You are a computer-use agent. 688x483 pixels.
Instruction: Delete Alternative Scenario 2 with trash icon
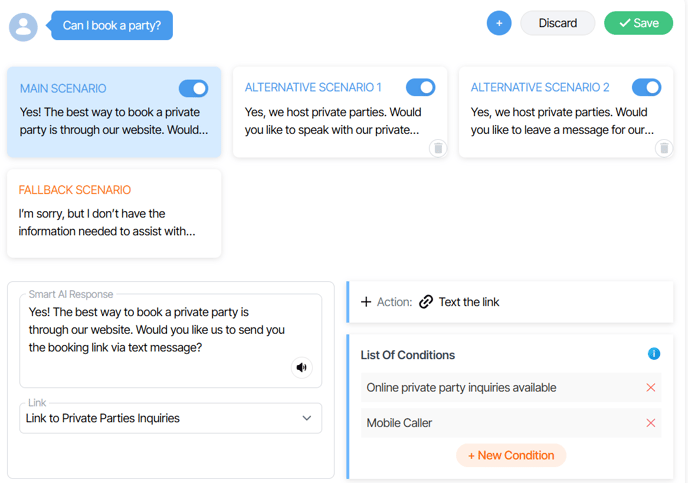pos(664,148)
